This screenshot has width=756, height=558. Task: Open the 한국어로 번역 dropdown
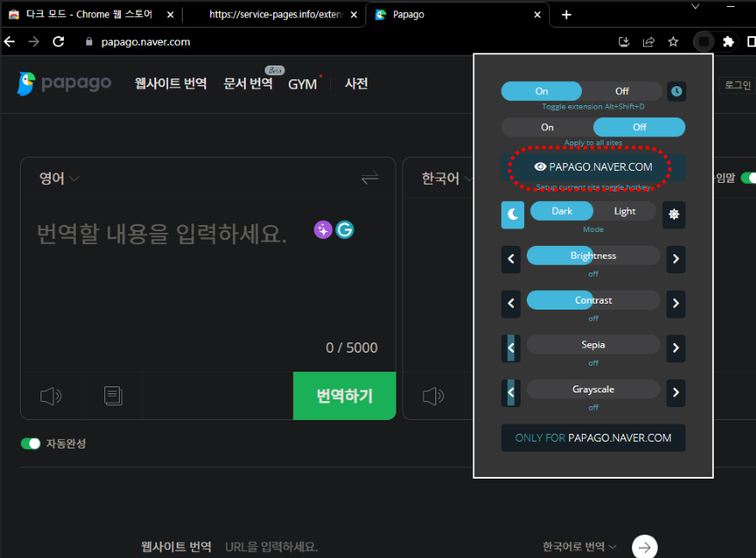point(579,547)
